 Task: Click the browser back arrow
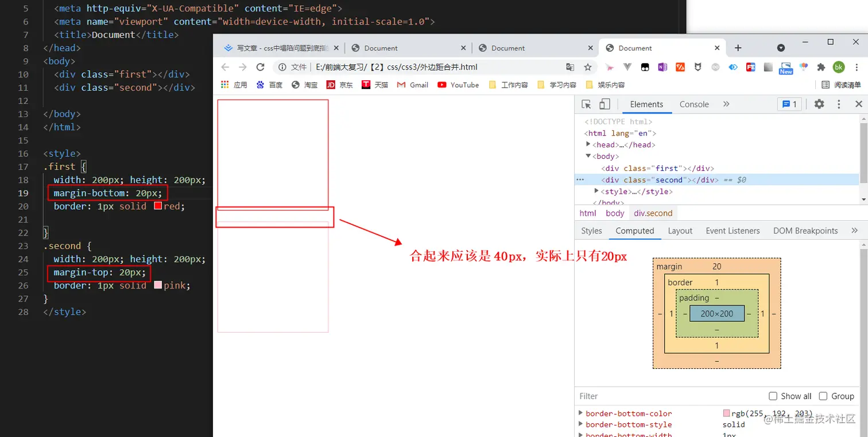(225, 67)
